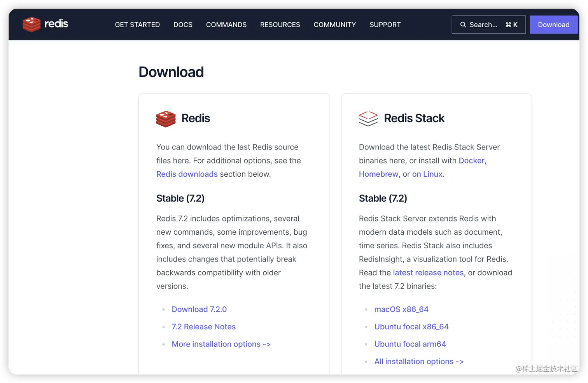The image size is (588, 383).
Task: Click the purple Download button in the navbar
Action: click(553, 25)
